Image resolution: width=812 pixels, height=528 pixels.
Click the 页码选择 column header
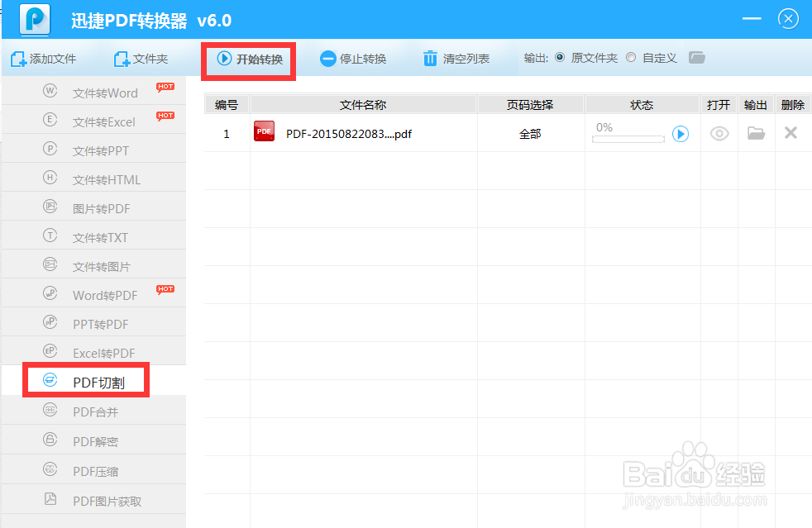click(530, 105)
